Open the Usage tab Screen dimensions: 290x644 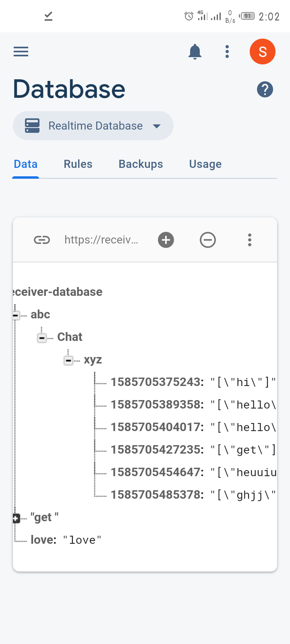(205, 164)
